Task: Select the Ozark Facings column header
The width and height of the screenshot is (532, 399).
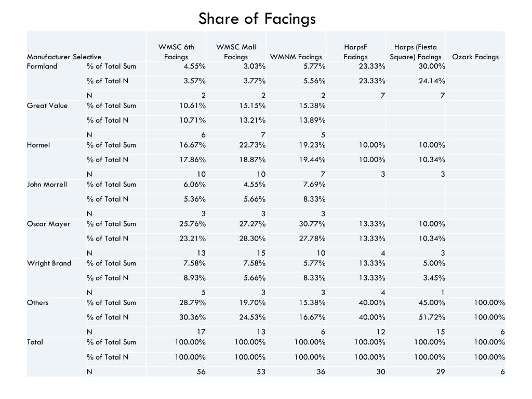Action: tap(475, 57)
